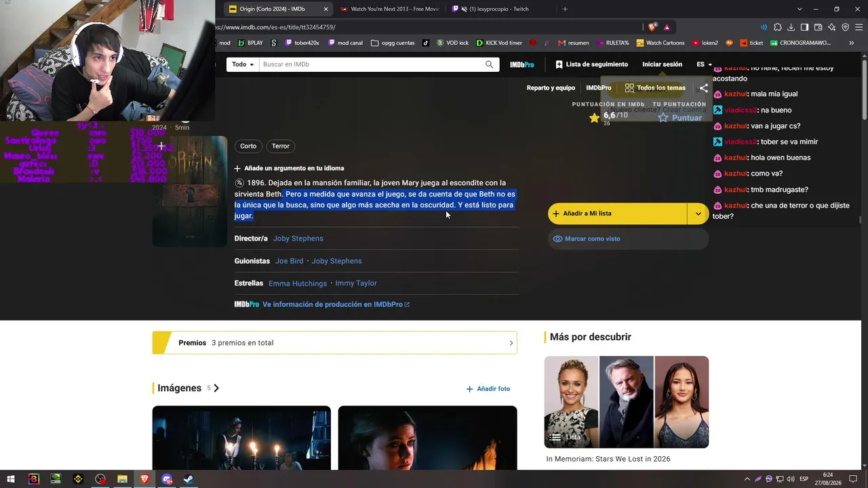Open director Joby Stephens link

(x=298, y=239)
